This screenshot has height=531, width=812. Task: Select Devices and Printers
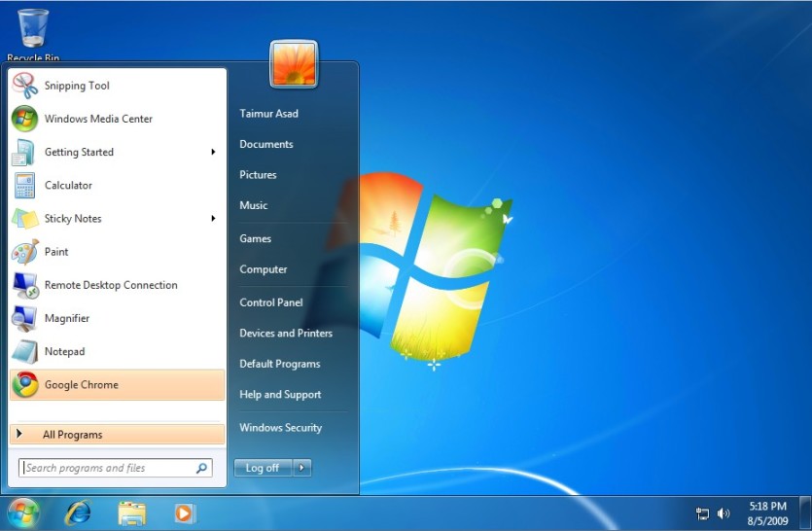click(286, 334)
